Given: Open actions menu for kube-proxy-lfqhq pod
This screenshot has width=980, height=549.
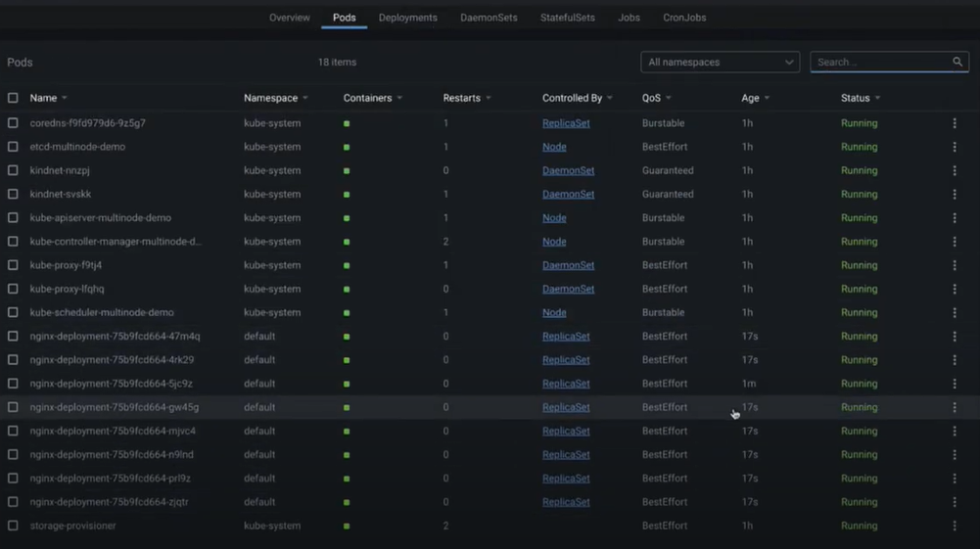Looking at the screenshot, I should 955,289.
